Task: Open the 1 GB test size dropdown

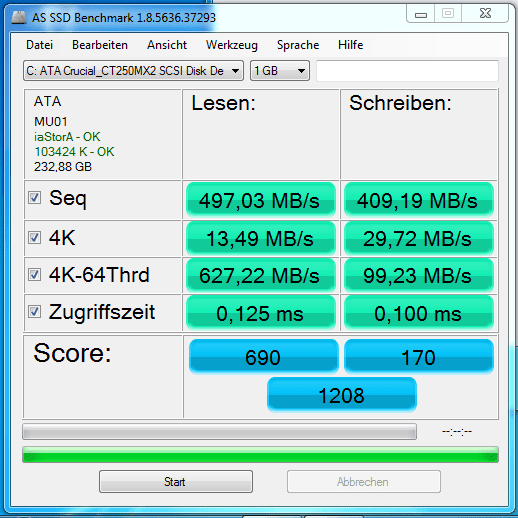Action: pos(280,71)
